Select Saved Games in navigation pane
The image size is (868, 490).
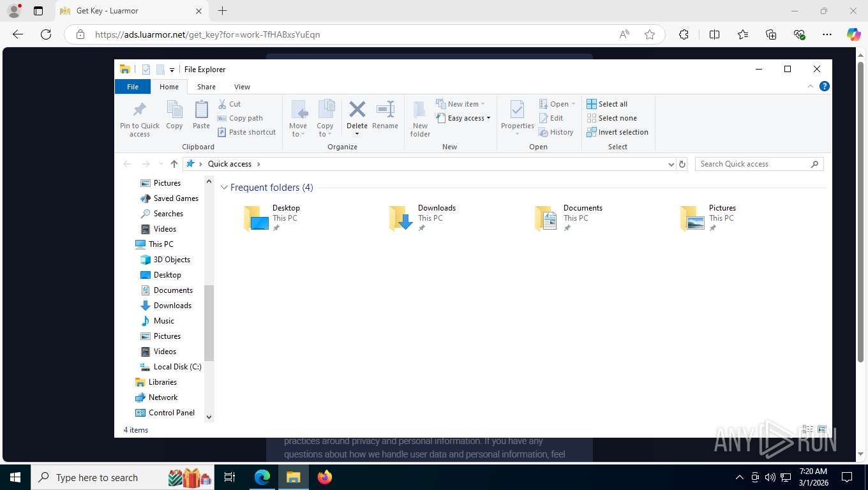[169, 198]
